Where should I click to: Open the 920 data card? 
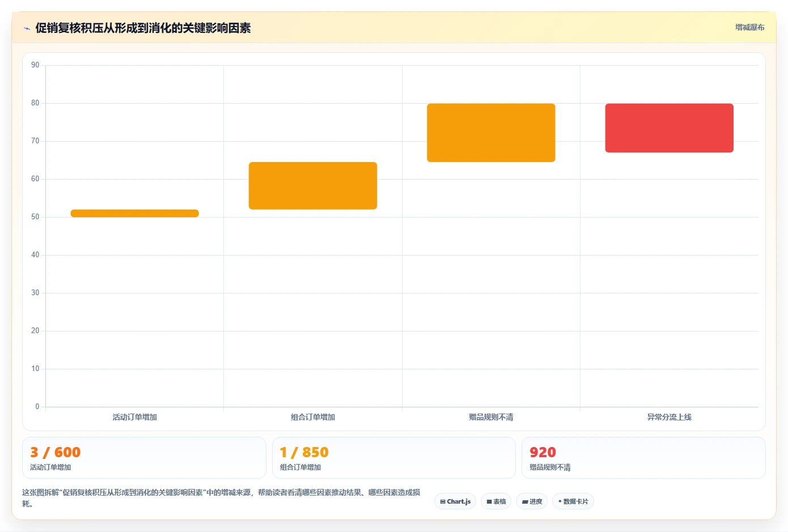(x=643, y=458)
